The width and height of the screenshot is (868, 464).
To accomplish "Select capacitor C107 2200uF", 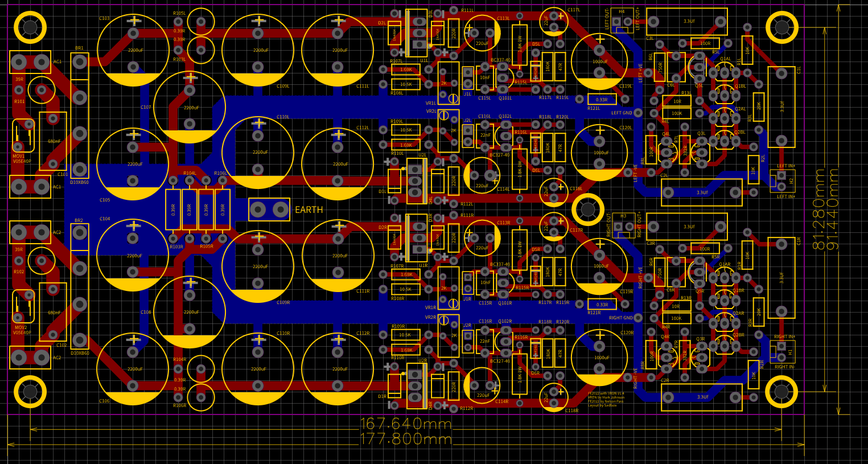I will (x=190, y=107).
